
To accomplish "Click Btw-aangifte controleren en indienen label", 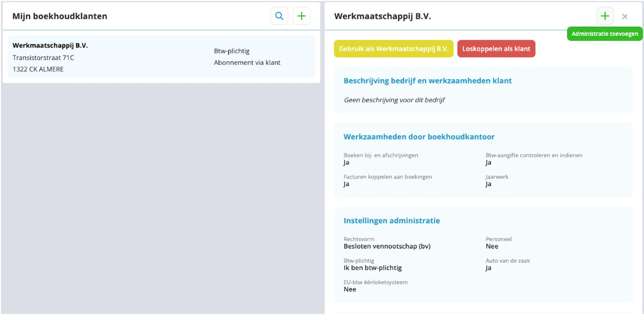I will pos(534,155).
